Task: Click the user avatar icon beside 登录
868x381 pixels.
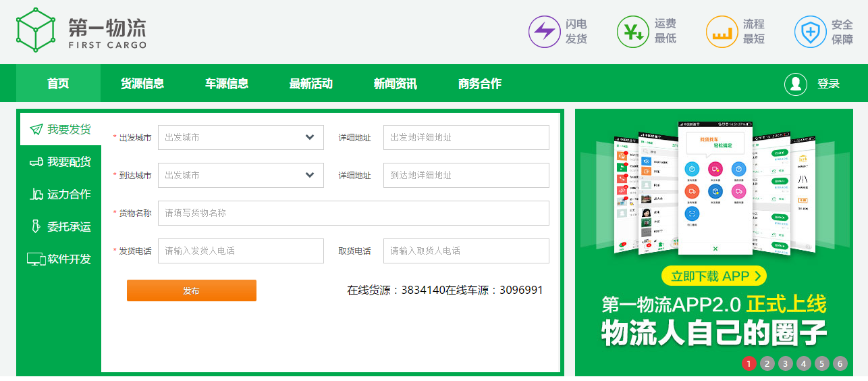Action: [x=796, y=84]
